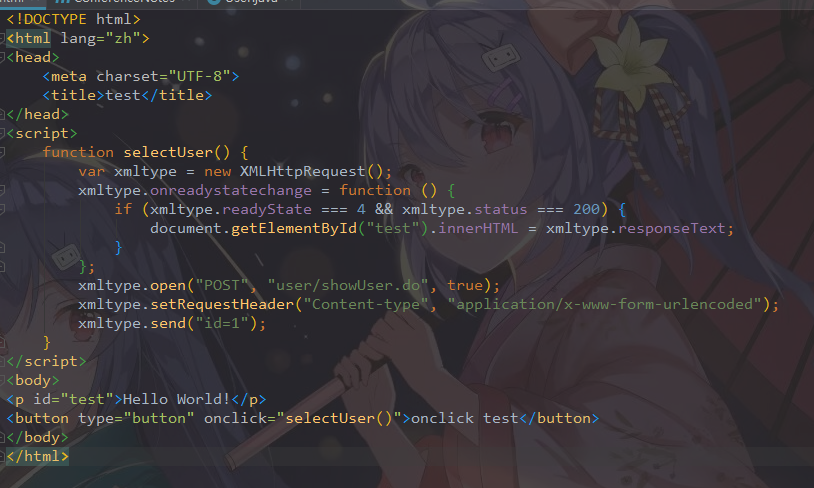The width and height of the screenshot is (814, 488).
Task: Collapse the <html lang="zh"> fold marker
Action: pos(2,38)
